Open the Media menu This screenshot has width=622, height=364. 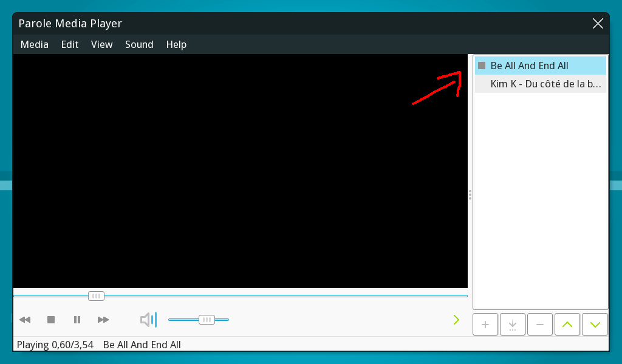pyautogui.click(x=35, y=44)
